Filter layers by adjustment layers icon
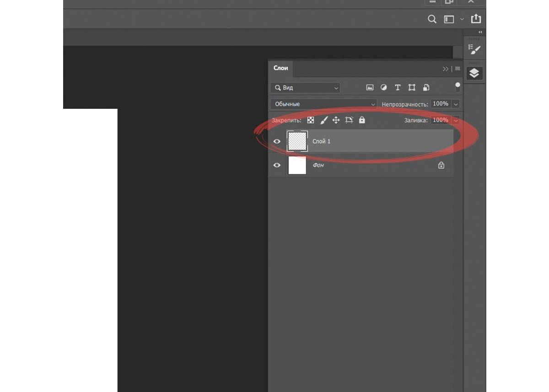549x392 pixels. pos(384,88)
